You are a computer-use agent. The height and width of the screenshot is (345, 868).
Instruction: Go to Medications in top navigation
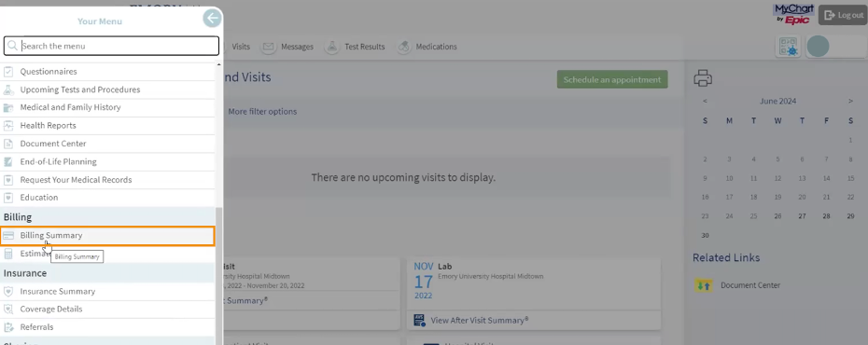pos(436,47)
